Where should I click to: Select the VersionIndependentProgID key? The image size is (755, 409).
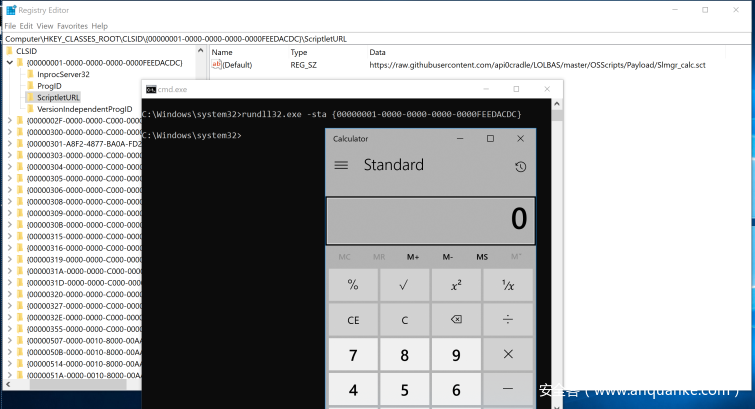(84, 109)
